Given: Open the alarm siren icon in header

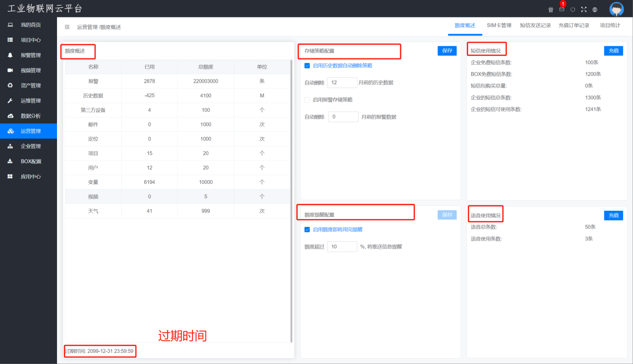Looking at the screenshot, I should 551,9.
